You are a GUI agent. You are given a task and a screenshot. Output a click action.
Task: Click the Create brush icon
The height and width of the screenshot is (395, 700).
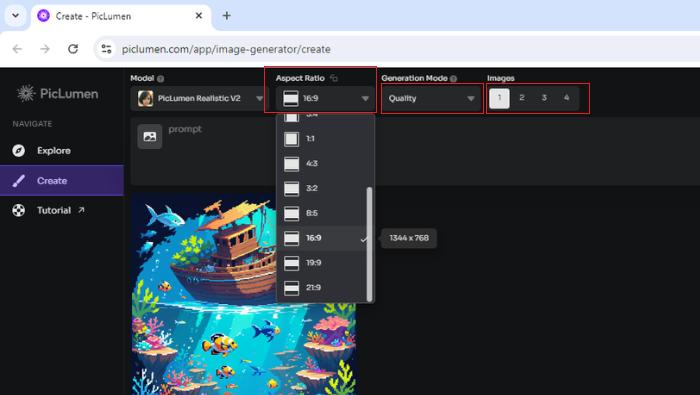tap(19, 180)
